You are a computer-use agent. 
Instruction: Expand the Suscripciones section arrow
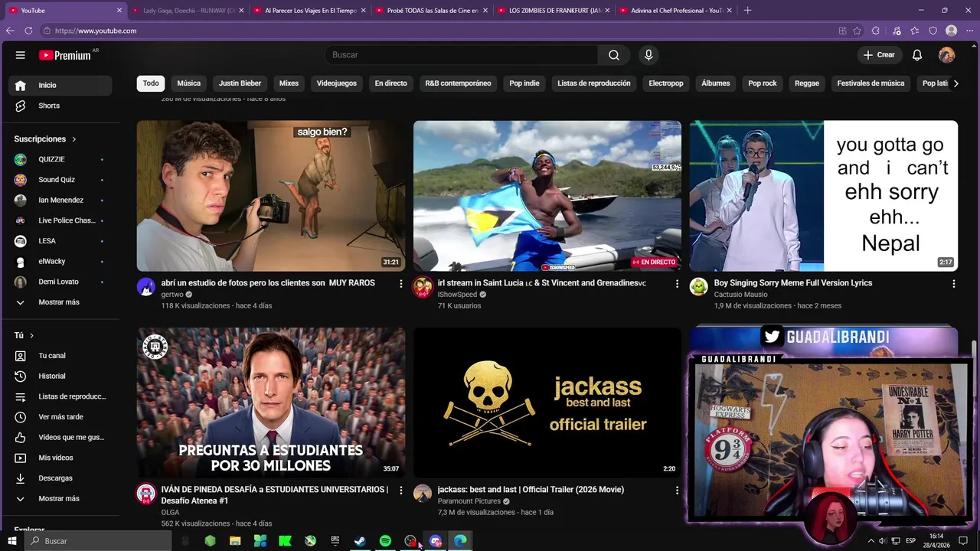point(74,139)
